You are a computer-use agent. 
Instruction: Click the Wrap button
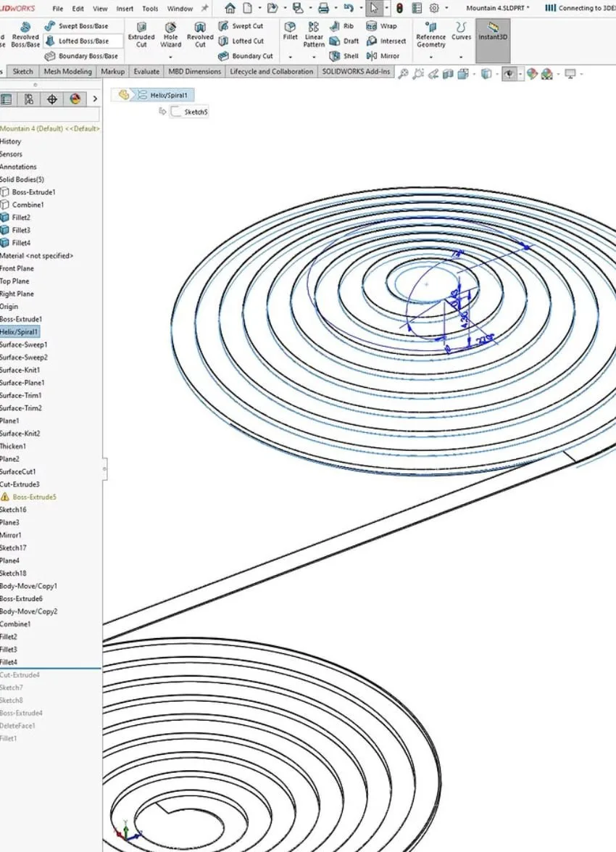tap(382, 25)
